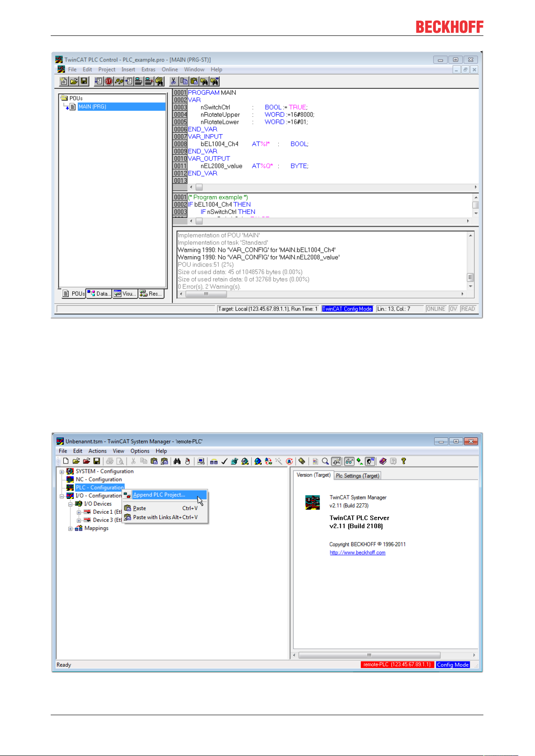This screenshot has width=535, height=756.
Task: Open the Extras menu
Action: click(x=149, y=70)
